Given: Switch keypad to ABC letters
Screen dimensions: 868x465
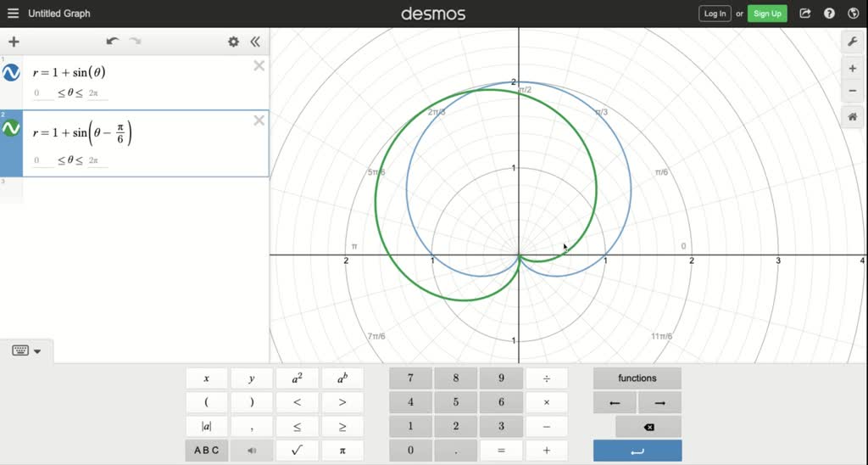Looking at the screenshot, I should pos(206,451).
